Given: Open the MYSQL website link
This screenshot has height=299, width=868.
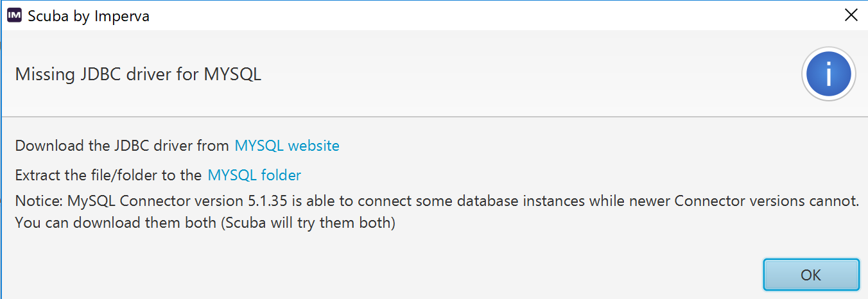Looking at the screenshot, I should click(x=287, y=146).
